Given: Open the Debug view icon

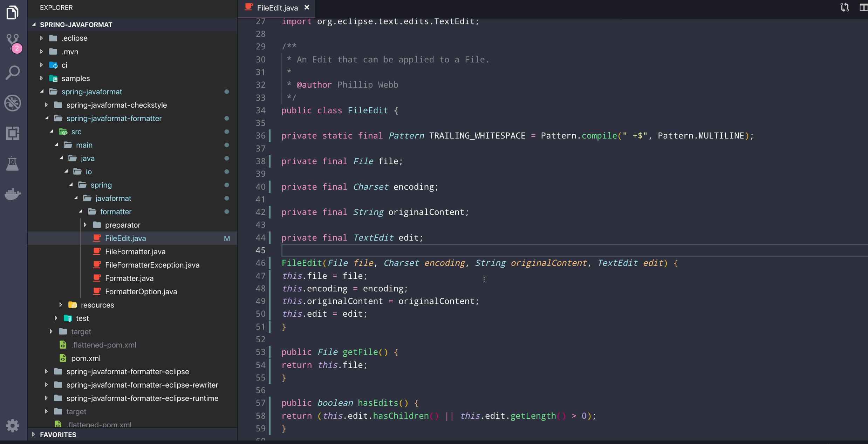Looking at the screenshot, I should point(13,103).
